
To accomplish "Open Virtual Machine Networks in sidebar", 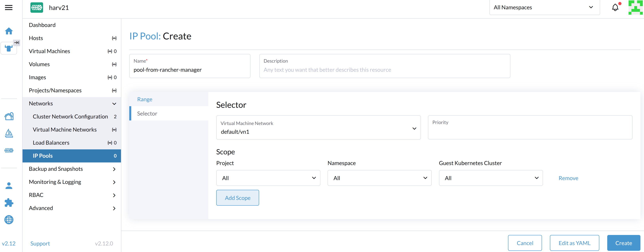I will point(65,130).
